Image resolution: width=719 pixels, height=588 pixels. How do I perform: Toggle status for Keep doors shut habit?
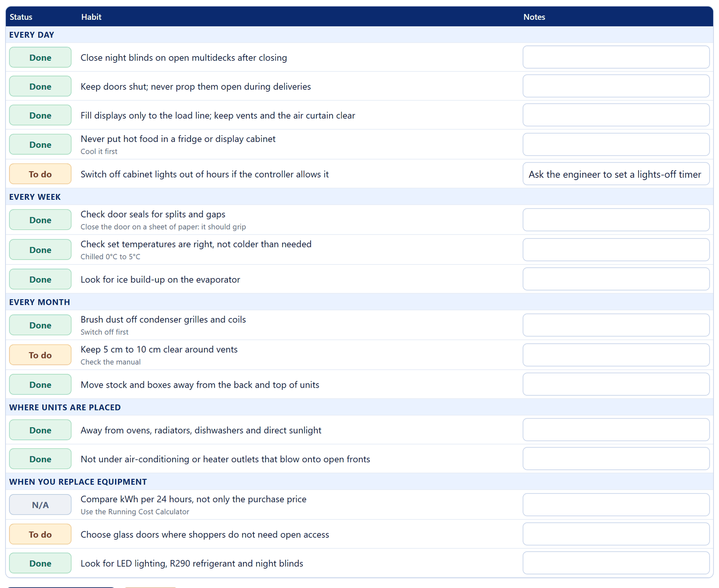coord(40,86)
